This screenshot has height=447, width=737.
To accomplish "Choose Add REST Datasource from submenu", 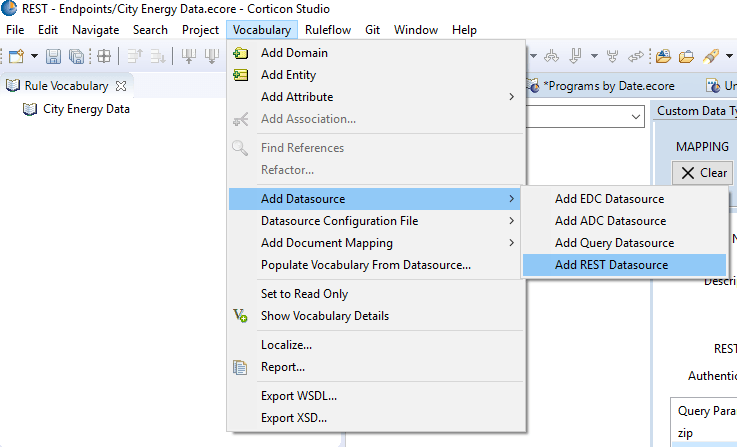I will click(x=611, y=265).
